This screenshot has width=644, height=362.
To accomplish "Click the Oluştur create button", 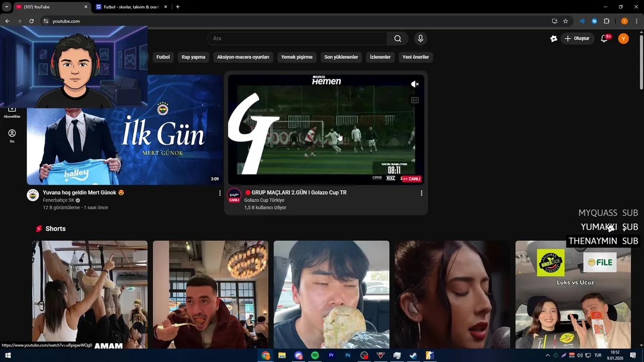I will pyautogui.click(x=577, y=39).
